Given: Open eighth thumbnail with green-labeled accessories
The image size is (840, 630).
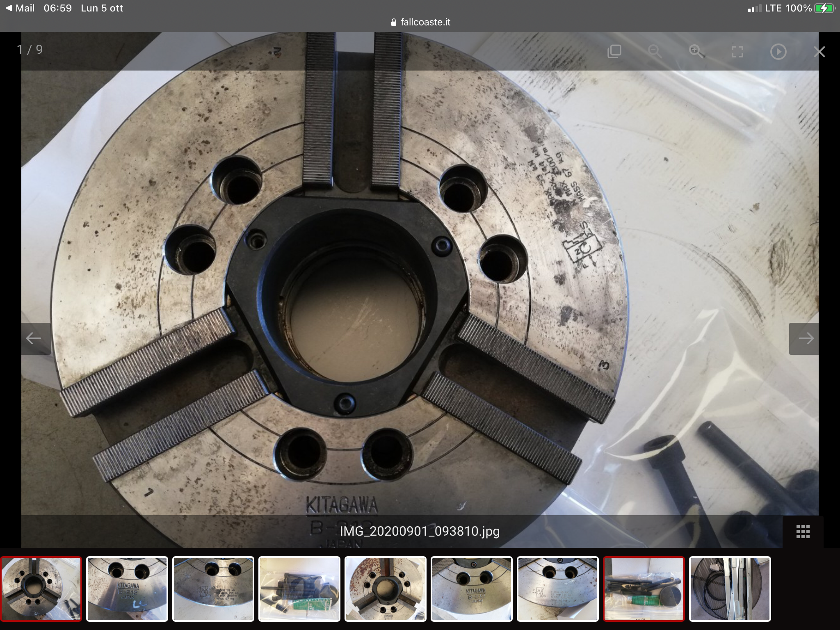Looking at the screenshot, I should [x=644, y=589].
